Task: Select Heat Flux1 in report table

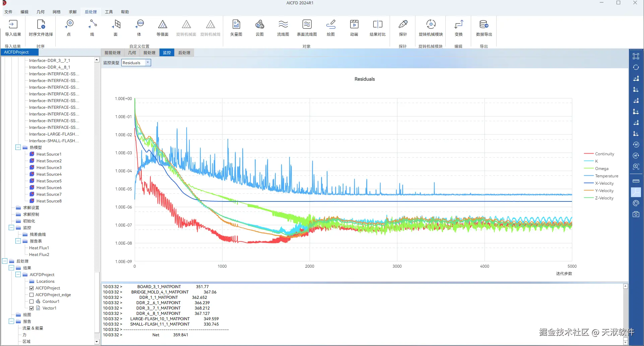Action: (x=39, y=248)
